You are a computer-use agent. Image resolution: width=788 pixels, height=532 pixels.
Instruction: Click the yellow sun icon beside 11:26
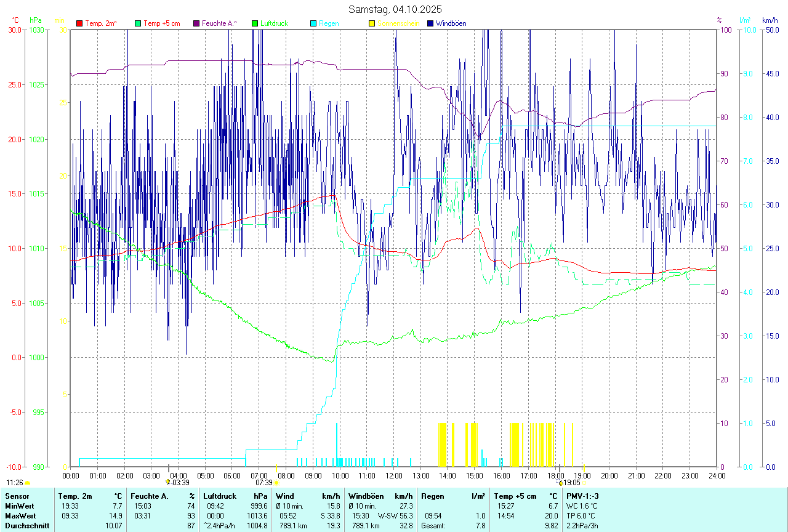click(28, 483)
